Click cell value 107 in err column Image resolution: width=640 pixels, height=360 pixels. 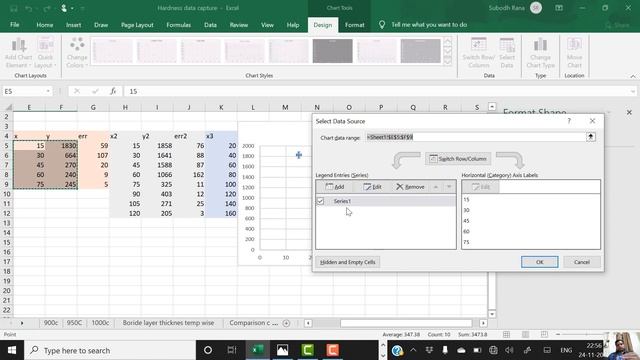tap(102, 156)
